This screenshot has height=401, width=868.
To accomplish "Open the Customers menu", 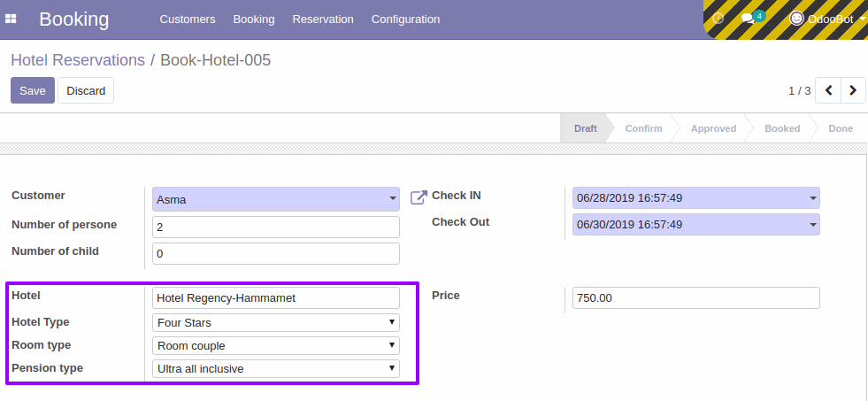I will coord(188,19).
